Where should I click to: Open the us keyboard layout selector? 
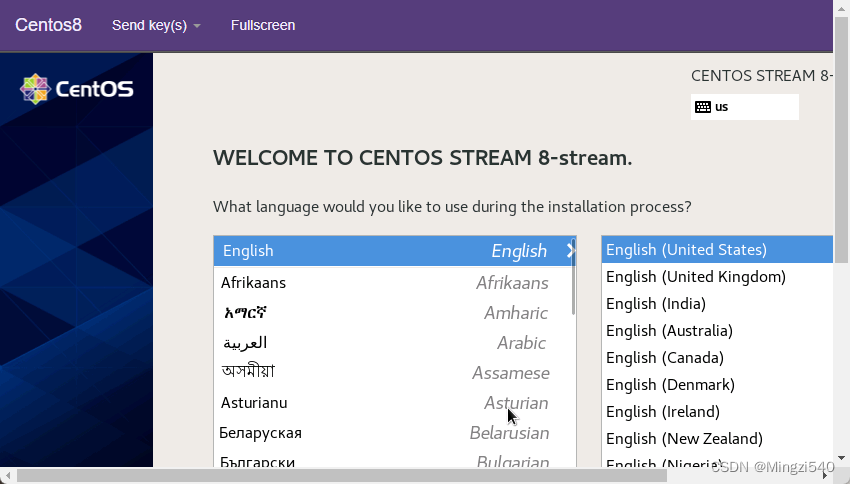point(744,107)
